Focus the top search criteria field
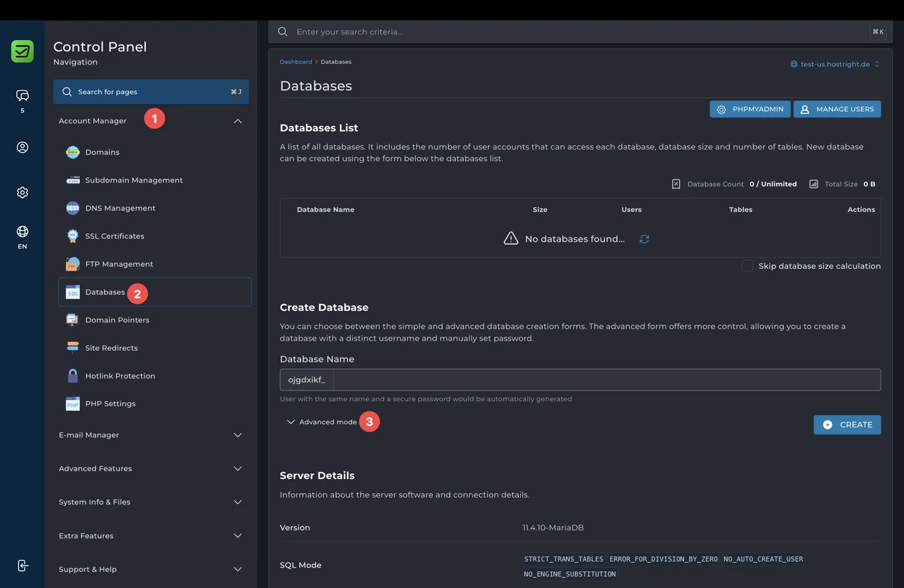The width and height of the screenshot is (904, 588). [x=581, y=31]
